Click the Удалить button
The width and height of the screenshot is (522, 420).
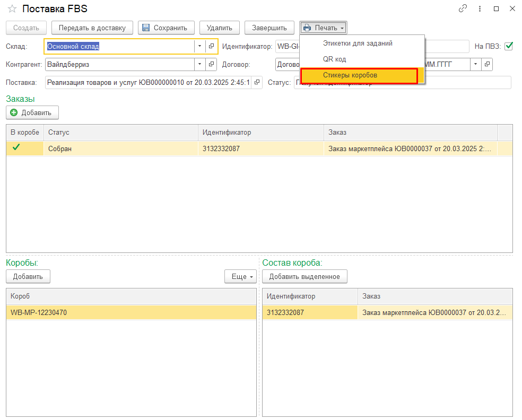click(x=220, y=28)
